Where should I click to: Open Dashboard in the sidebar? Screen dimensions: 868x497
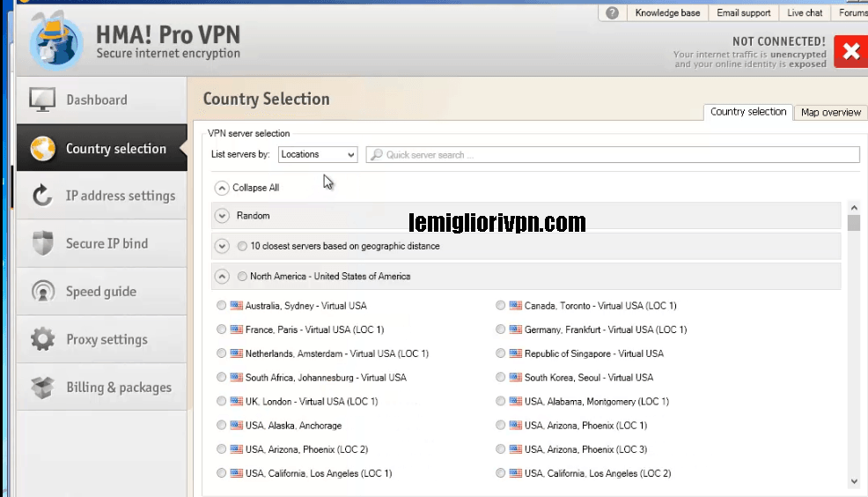coord(102,100)
